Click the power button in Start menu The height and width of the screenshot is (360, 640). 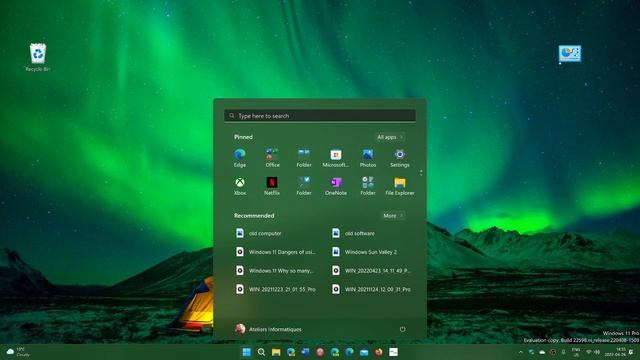402,329
